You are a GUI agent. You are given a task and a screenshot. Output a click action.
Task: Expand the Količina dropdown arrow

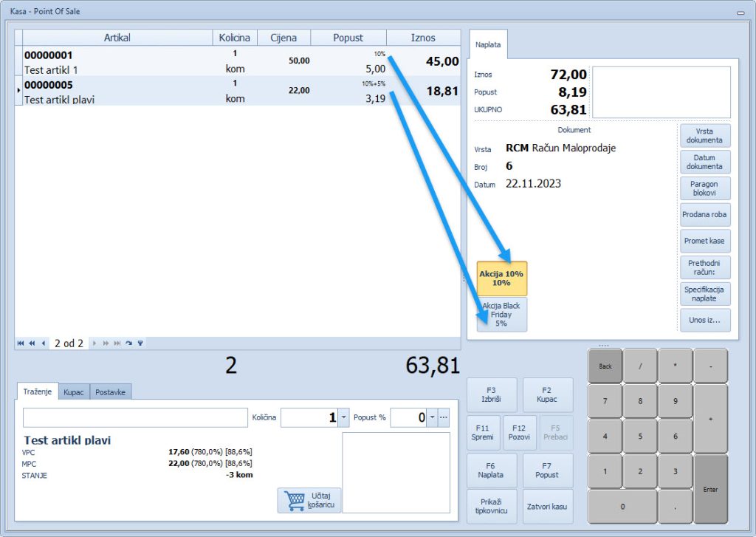[344, 417]
